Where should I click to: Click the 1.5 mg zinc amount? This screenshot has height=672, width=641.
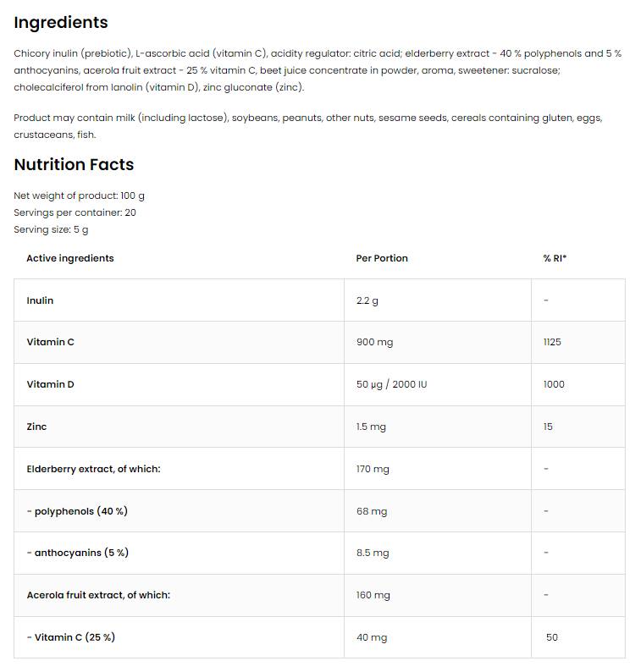coord(371,427)
